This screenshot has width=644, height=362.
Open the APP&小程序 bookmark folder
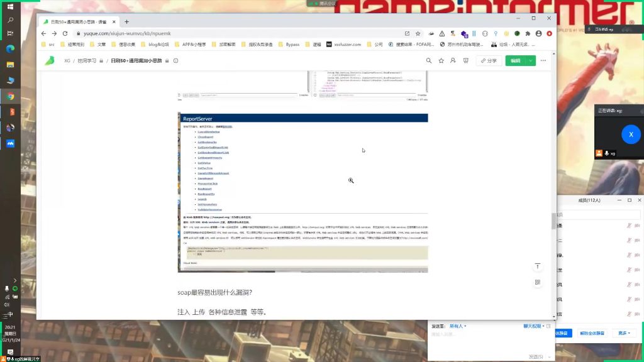tap(190, 45)
